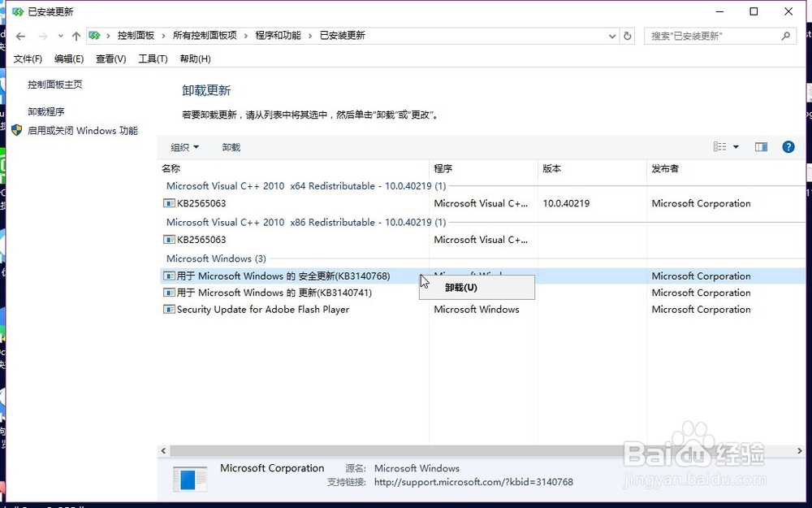Click the 程序和功能 breadcrumb

(278, 36)
